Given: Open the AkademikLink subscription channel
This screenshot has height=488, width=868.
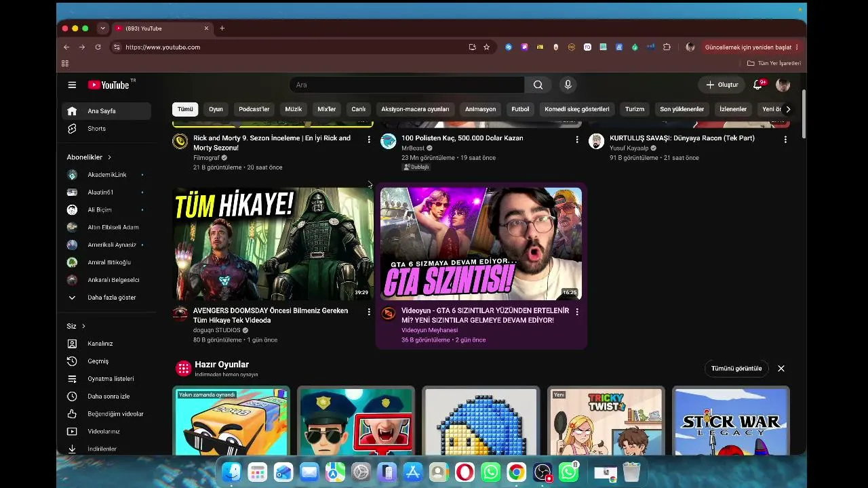Looking at the screenshot, I should (106, 175).
